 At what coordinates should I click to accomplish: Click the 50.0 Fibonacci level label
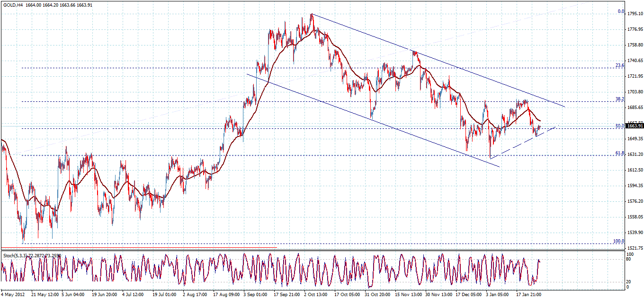pyautogui.click(x=619, y=126)
